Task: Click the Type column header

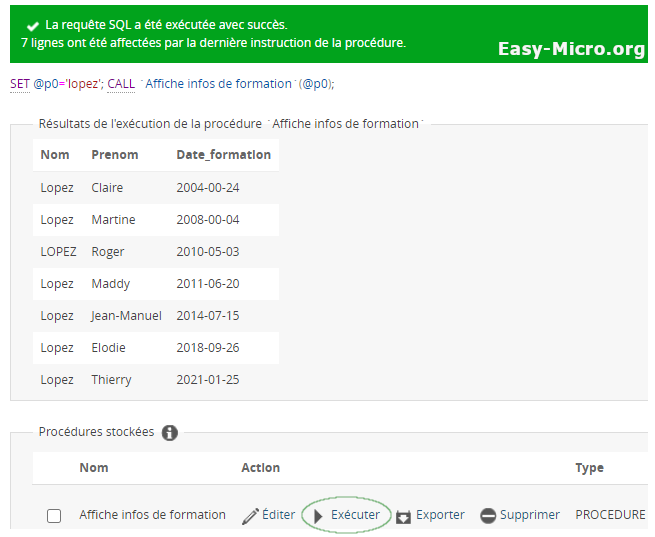Action: (x=589, y=468)
